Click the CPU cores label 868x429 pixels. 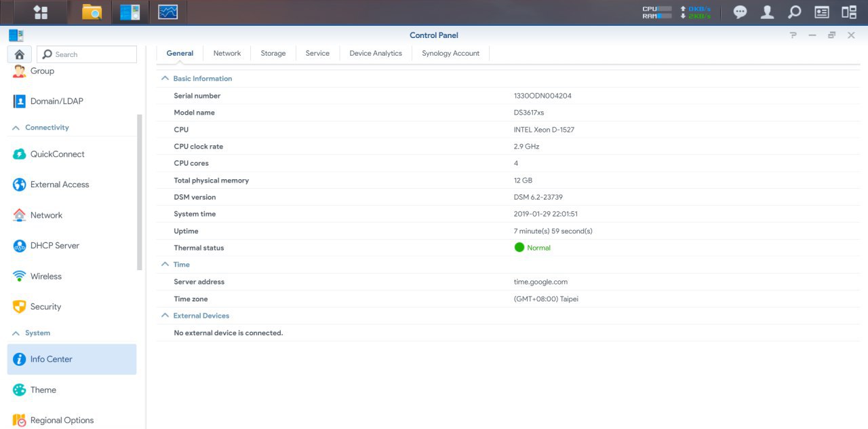[x=191, y=164]
